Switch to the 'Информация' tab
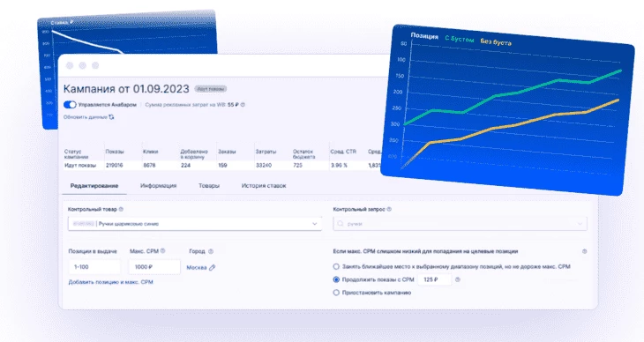Screen dimensions: 644x342 158,186
